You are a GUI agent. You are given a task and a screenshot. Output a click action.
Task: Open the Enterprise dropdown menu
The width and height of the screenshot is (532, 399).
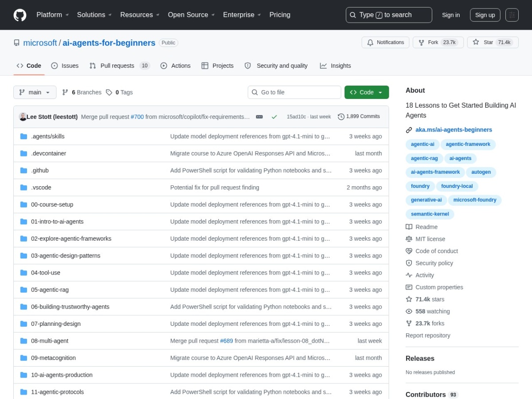click(242, 15)
